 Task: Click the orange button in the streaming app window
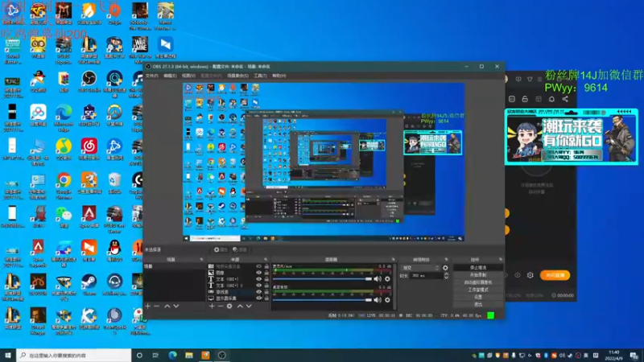pos(555,275)
